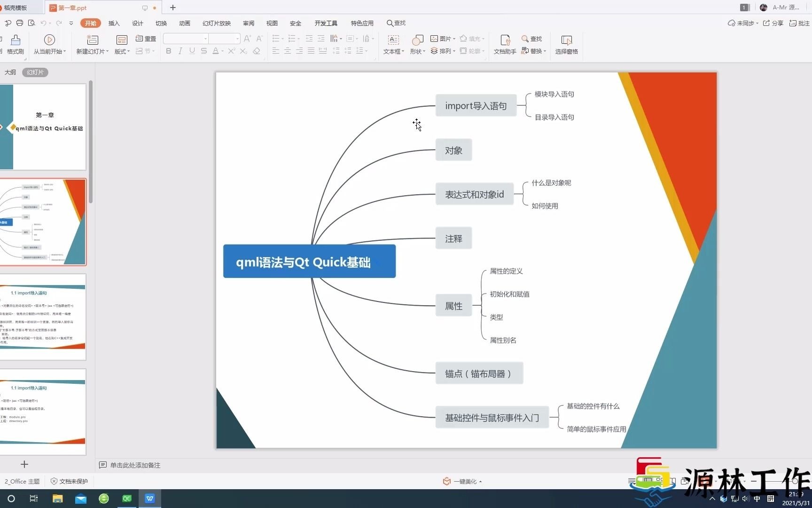Select the first slide thumbnail 第一章
The height and width of the screenshot is (508, 812).
point(43,127)
